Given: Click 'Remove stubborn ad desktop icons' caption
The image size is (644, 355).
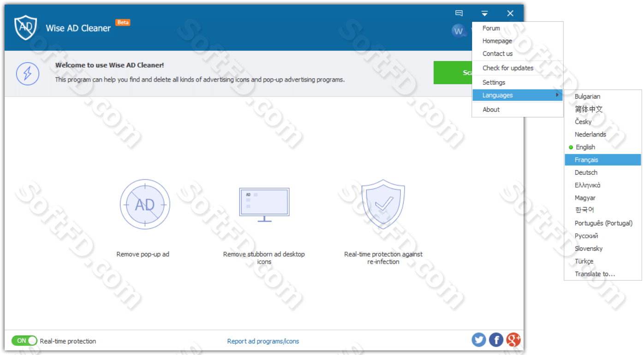Looking at the screenshot, I should point(264,258).
